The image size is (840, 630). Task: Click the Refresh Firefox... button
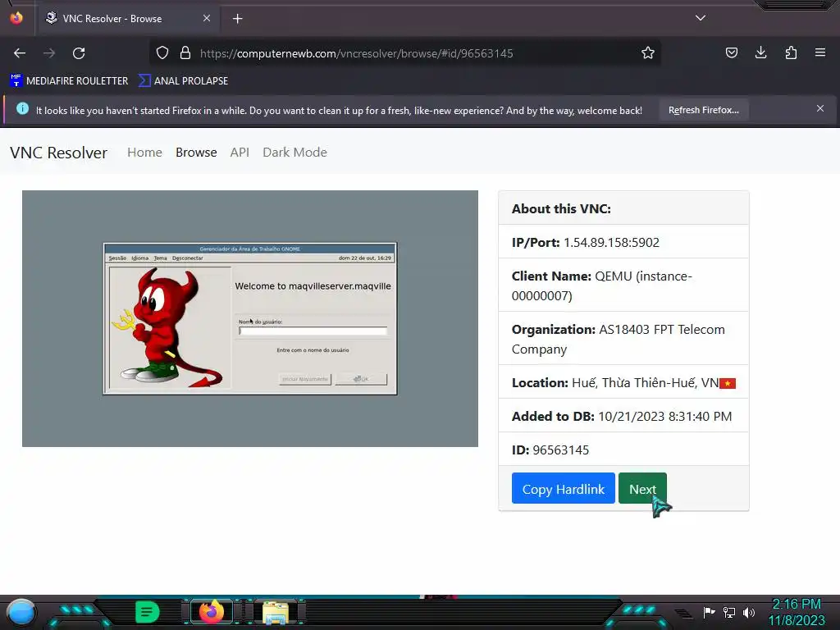coord(703,111)
